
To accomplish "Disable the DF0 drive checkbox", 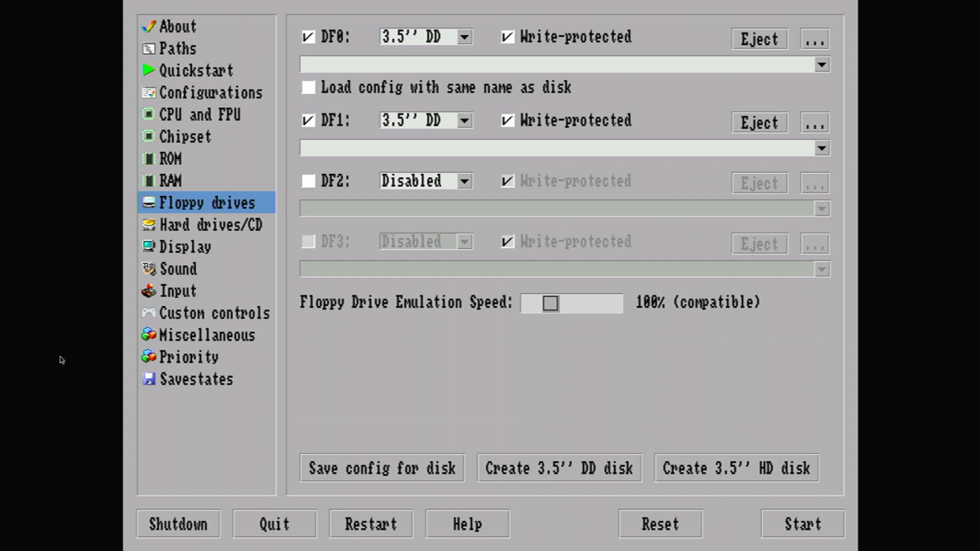I will tap(308, 37).
